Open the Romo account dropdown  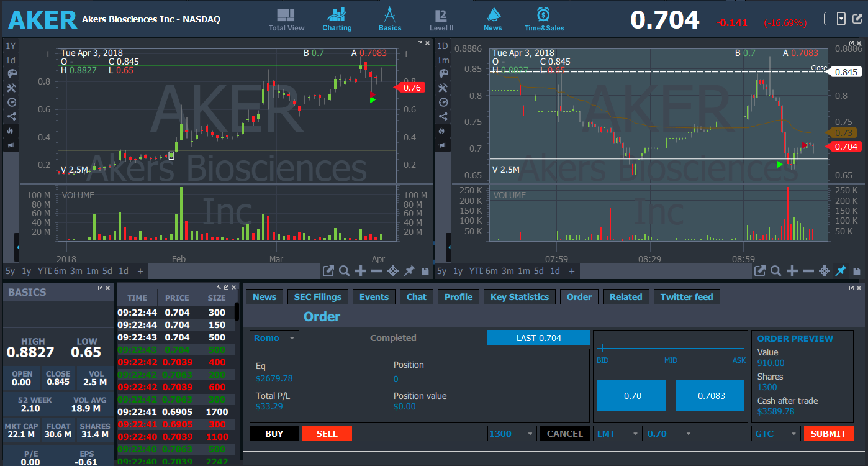(x=274, y=338)
